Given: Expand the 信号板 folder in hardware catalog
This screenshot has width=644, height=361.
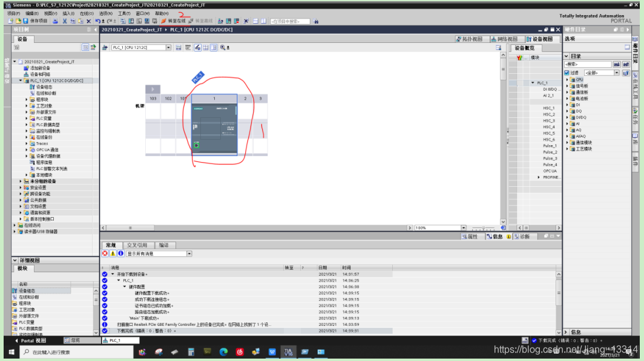Looking at the screenshot, I should (x=568, y=86).
